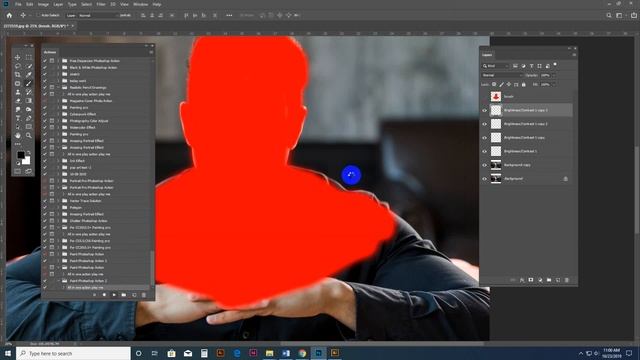
Task: Select the Hand tool
Action: point(18,136)
